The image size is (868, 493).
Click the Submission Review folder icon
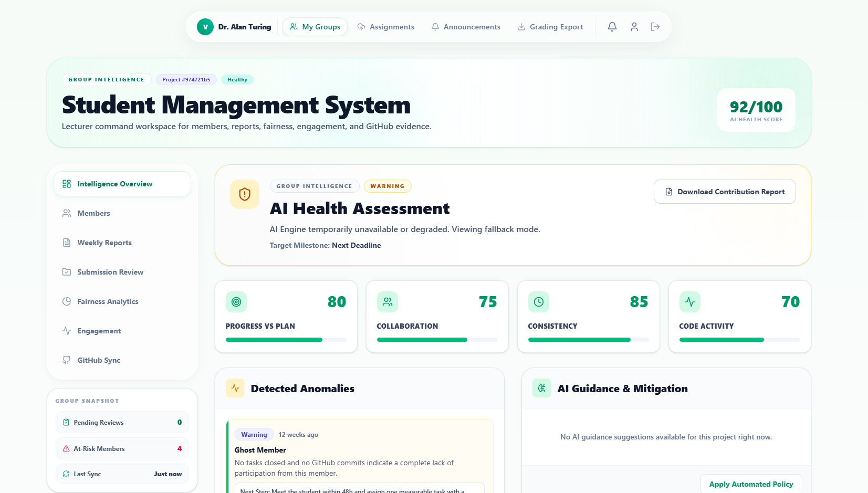[x=67, y=272]
